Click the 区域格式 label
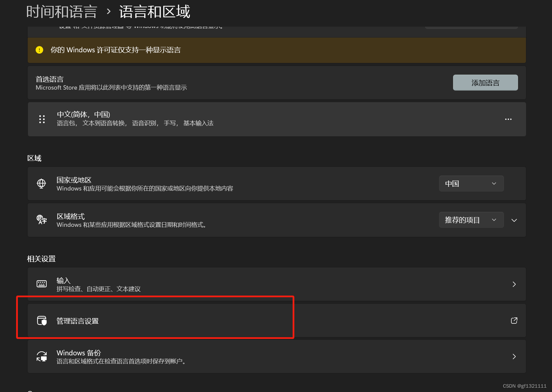The height and width of the screenshot is (392, 552). click(x=71, y=216)
